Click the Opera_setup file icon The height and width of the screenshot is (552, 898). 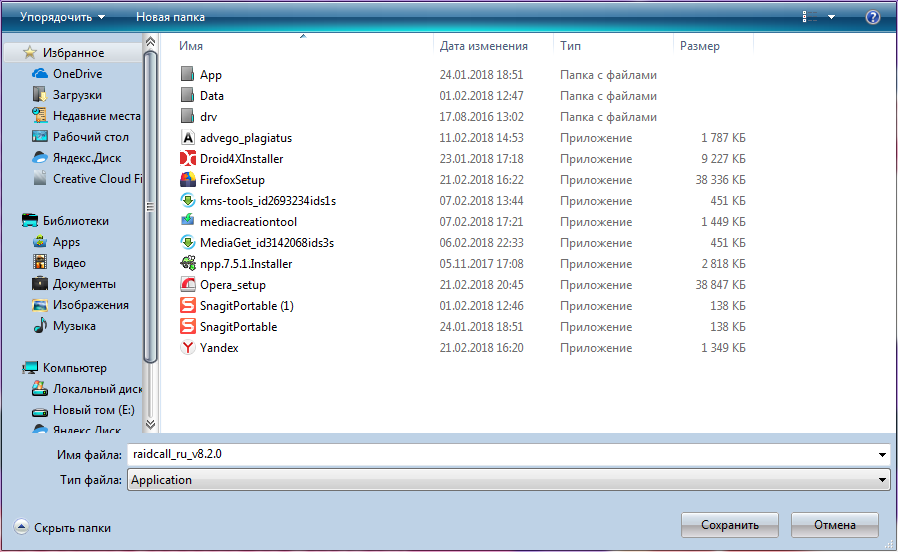pyautogui.click(x=187, y=285)
